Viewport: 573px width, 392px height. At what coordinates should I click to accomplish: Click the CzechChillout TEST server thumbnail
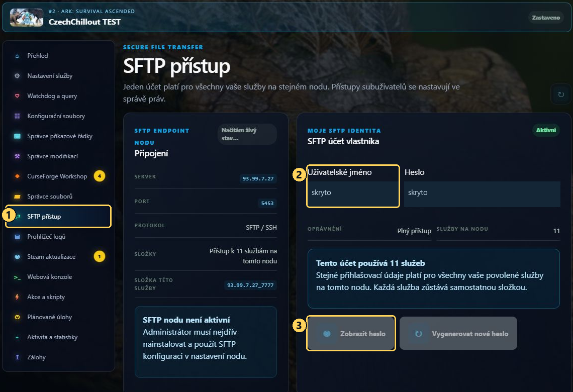[27, 18]
